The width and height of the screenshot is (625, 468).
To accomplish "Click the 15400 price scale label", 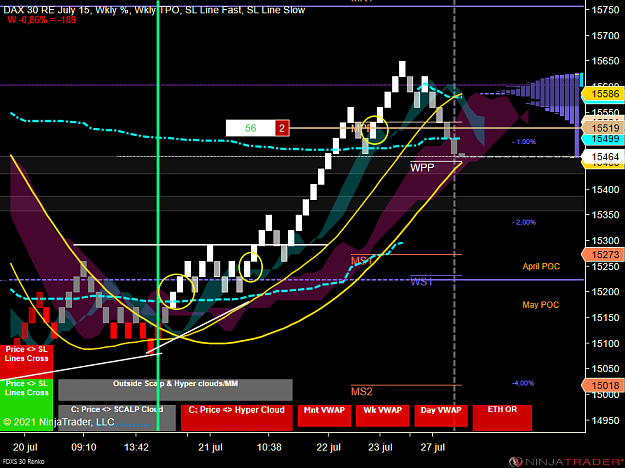I will pos(605,189).
